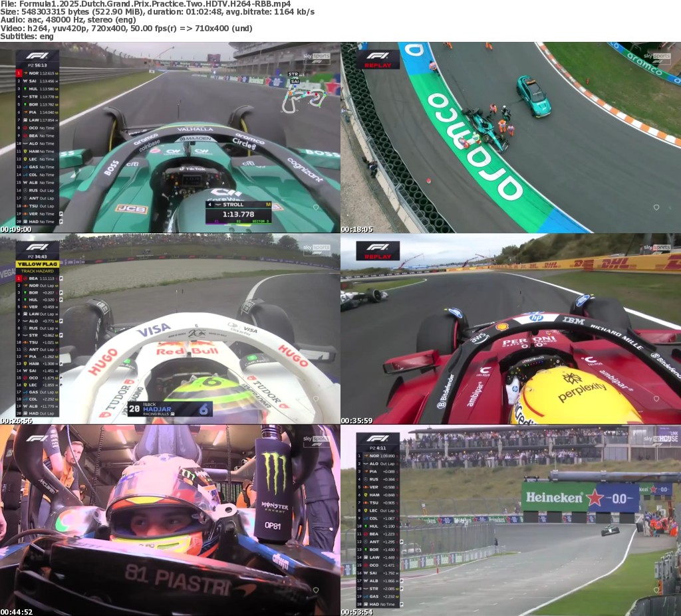This screenshot has height=616, width=681.
Task: Open the thumbnail timestamped 00:53:54
Action: [511, 520]
